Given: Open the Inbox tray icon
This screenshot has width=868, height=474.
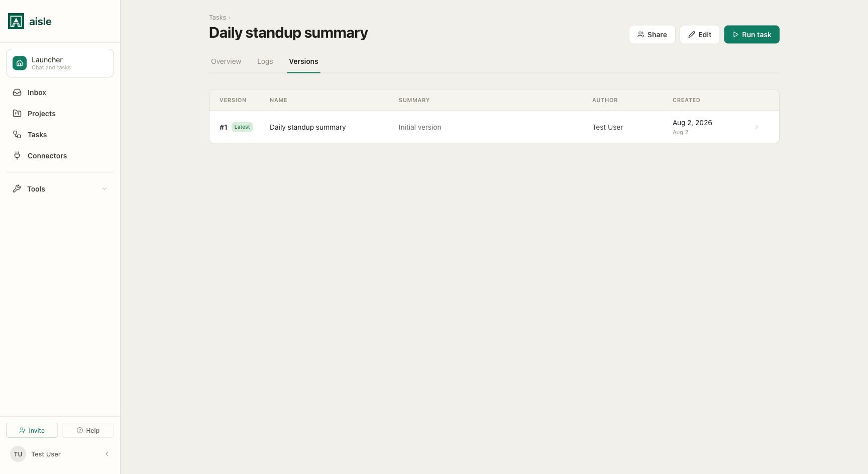Looking at the screenshot, I should tap(17, 92).
